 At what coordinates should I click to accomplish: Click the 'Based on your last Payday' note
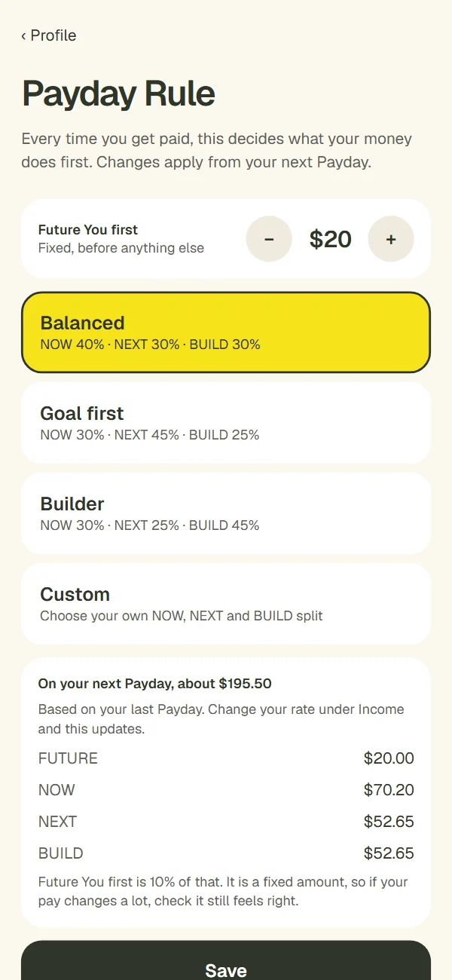click(x=221, y=719)
